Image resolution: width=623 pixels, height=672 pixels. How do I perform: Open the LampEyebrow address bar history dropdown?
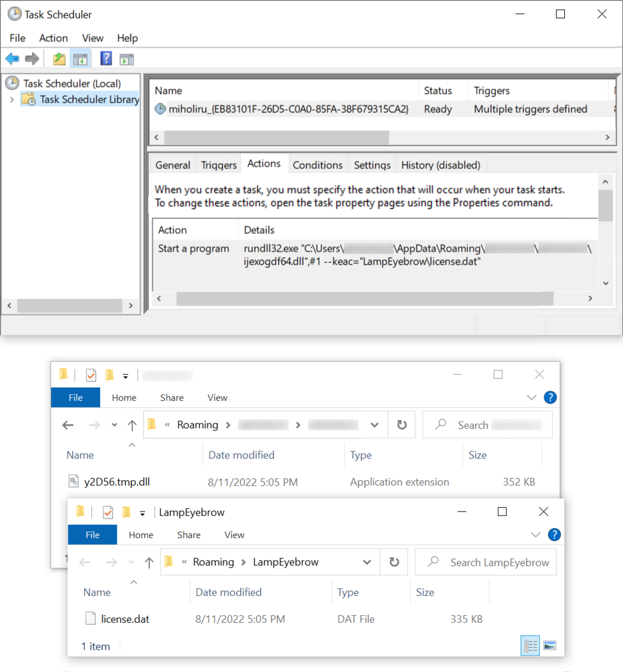coord(367,563)
